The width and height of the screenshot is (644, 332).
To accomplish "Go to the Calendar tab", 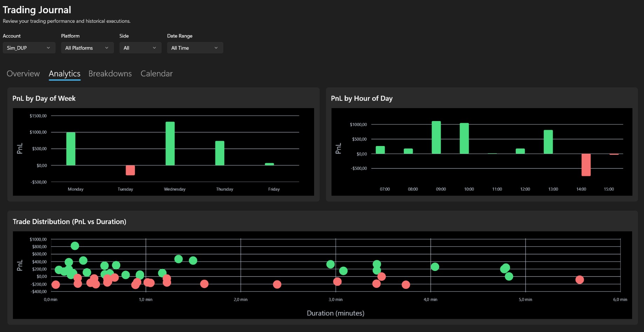I will click(157, 74).
